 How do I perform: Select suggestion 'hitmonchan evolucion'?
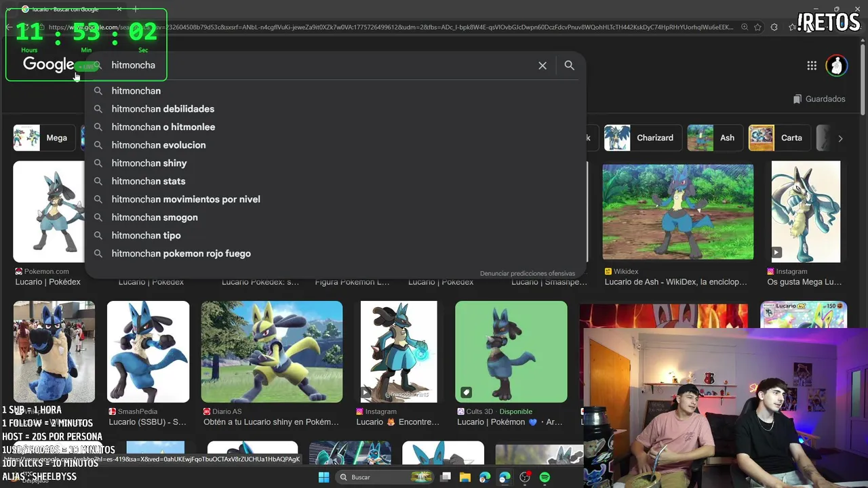(x=336, y=145)
